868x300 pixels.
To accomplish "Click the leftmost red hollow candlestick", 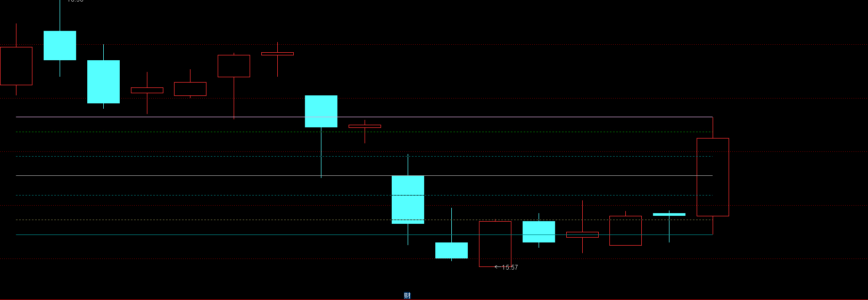I will click(x=16, y=66).
